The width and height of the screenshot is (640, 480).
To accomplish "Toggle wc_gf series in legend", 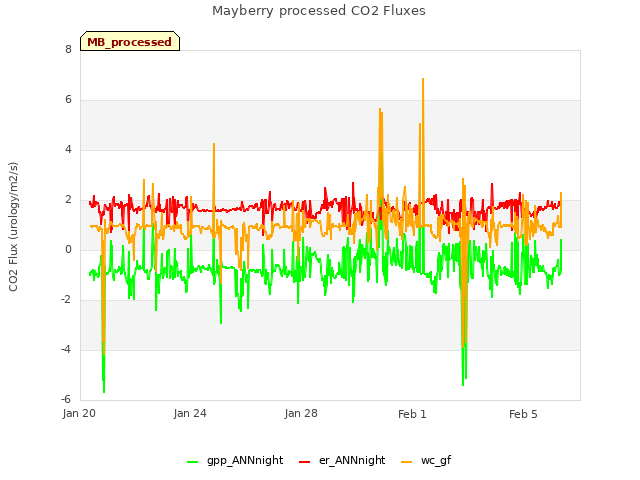I will click(x=426, y=460).
